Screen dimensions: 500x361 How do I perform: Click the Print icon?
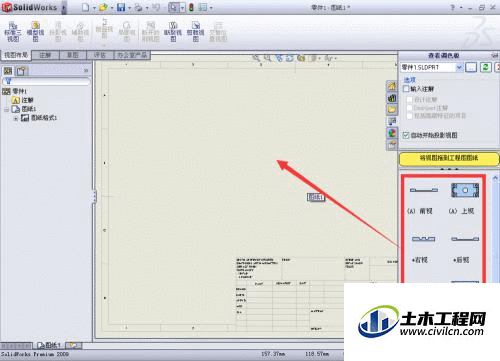coord(139,7)
